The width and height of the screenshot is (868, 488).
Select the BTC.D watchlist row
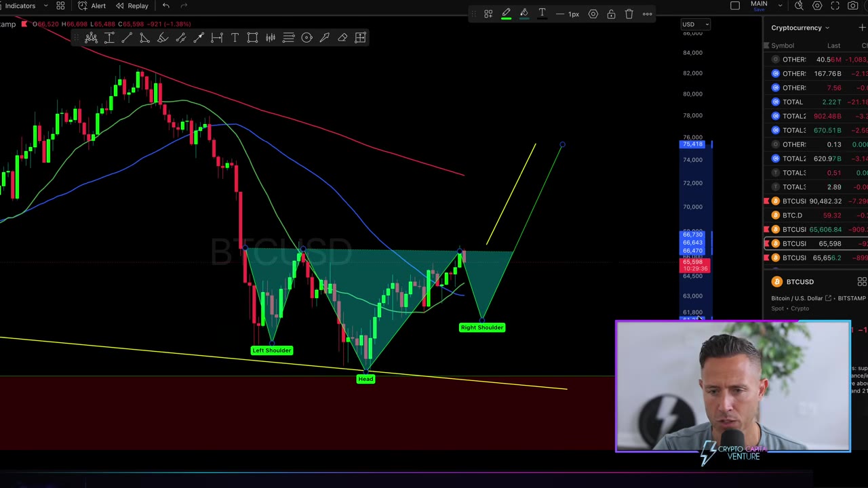pyautogui.click(x=816, y=215)
